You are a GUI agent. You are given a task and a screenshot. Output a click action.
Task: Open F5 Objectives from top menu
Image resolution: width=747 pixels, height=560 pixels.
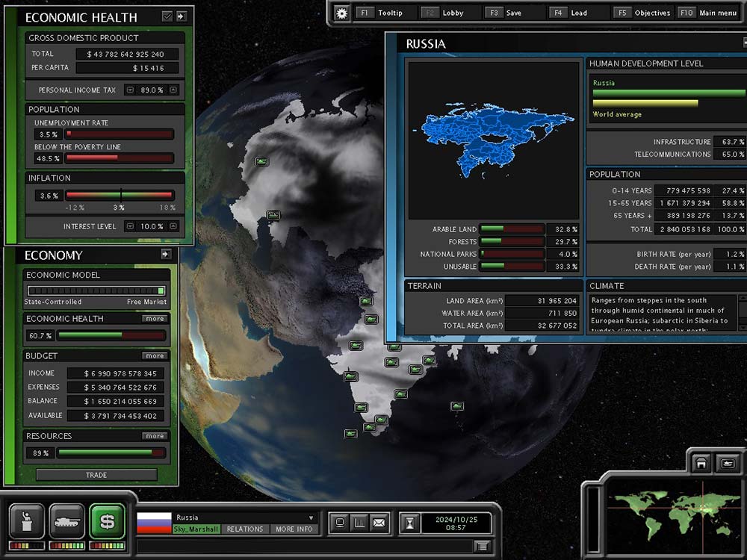(x=644, y=13)
